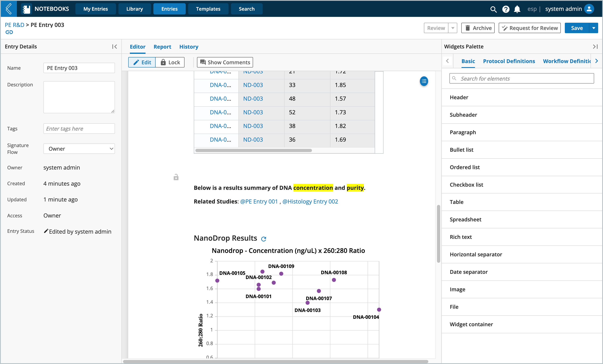Switch to the Report tab
Screen dimensions: 603x364
click(x=162, y=46)
